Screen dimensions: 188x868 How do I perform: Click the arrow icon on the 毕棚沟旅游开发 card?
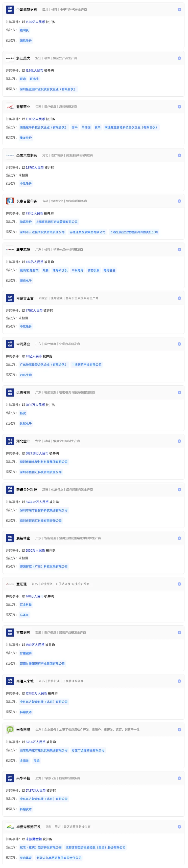(179, 827)
